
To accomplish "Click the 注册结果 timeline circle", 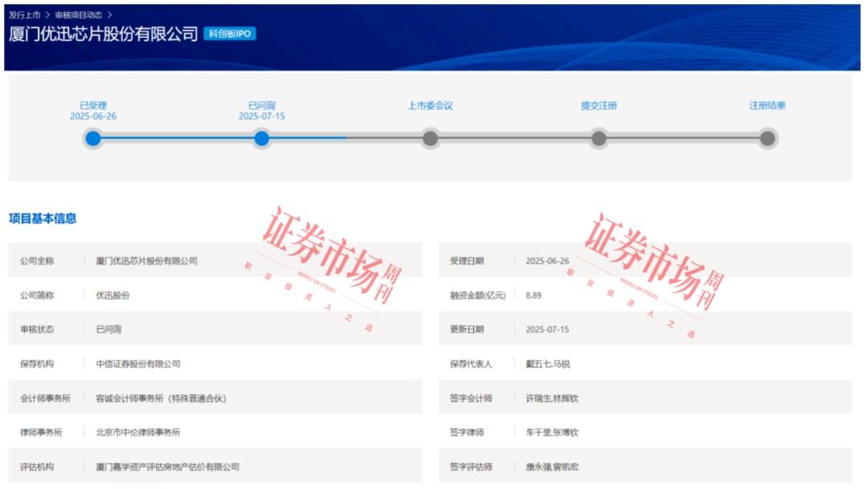I will [768, 138].
